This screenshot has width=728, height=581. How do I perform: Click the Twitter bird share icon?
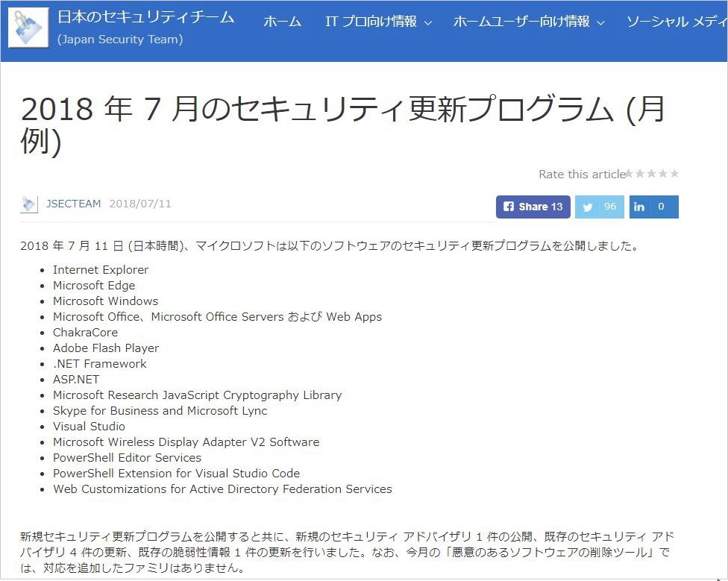588,207
